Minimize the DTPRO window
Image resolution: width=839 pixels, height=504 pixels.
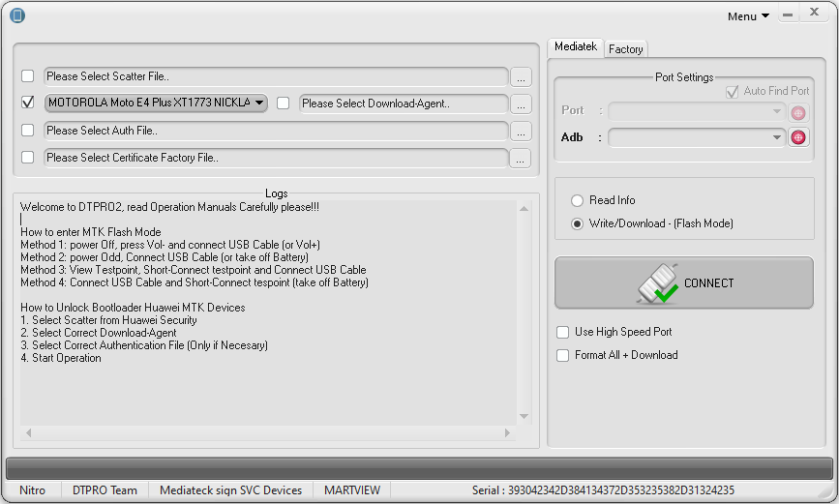click(788, 15)
